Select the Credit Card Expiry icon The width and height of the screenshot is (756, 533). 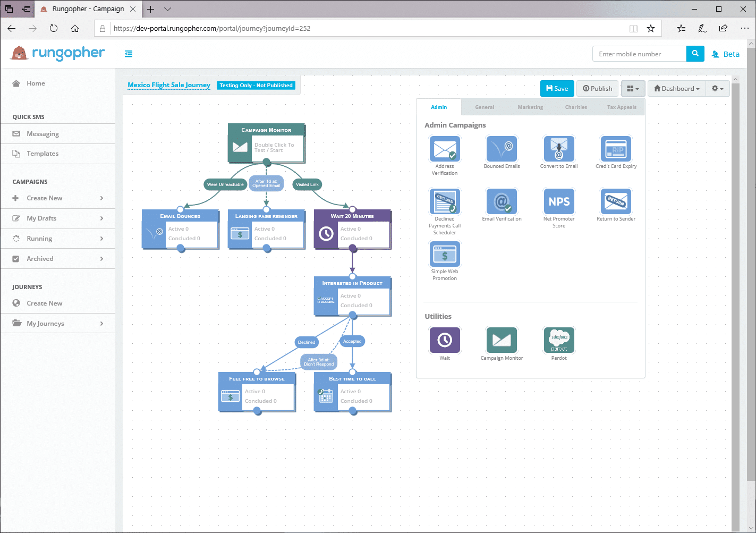pos(616,149)
